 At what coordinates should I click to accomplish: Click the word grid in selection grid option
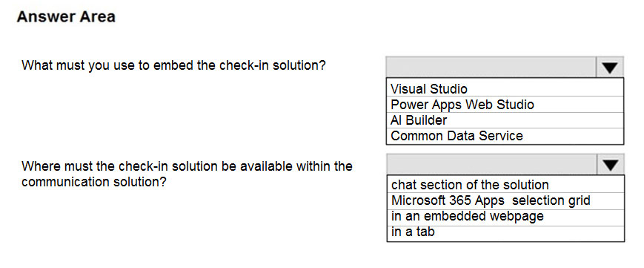579,200
